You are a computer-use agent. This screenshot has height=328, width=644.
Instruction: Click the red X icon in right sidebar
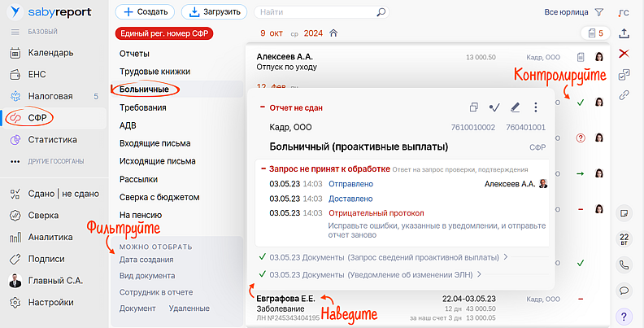pyautogui.click(x=624, y=54)
